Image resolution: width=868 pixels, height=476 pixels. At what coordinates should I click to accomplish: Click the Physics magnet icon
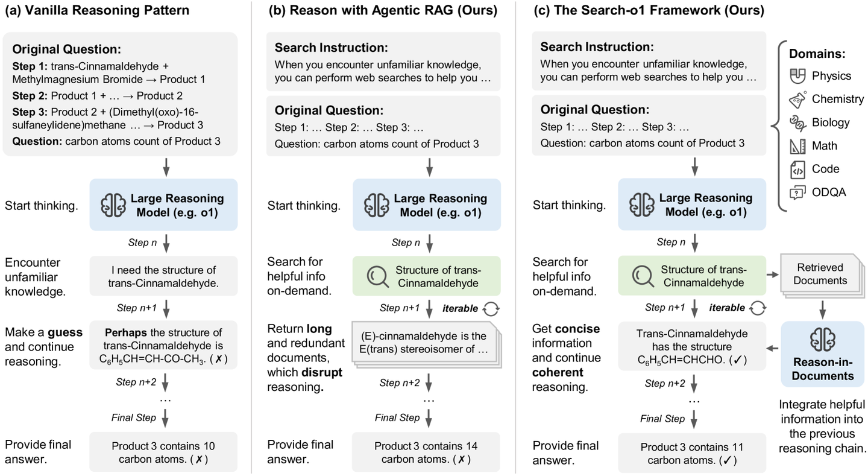(x=797, y=76)
